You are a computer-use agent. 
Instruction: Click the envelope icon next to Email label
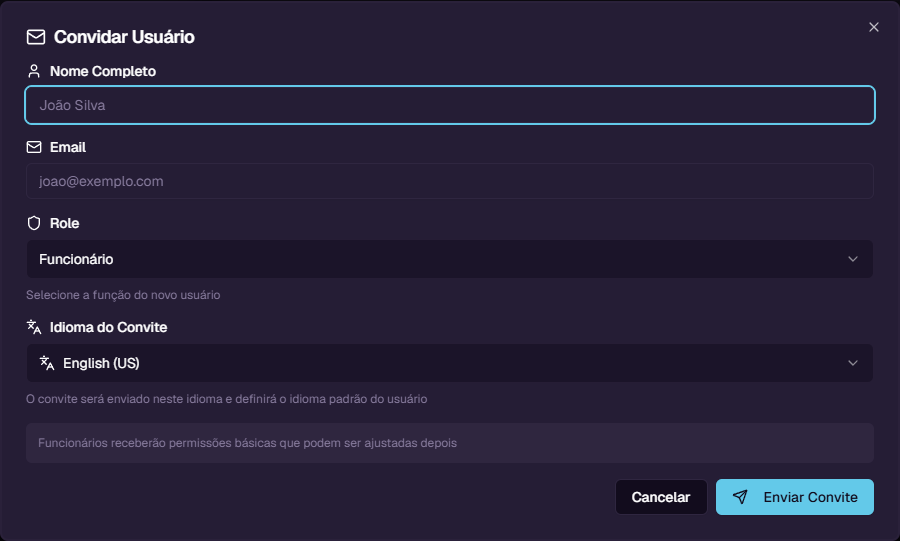point(34,147)
